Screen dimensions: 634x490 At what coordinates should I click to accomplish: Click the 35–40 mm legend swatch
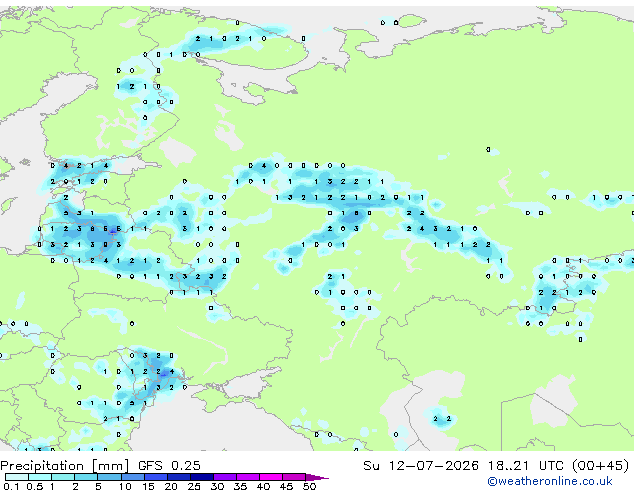[x=248, y=477]
